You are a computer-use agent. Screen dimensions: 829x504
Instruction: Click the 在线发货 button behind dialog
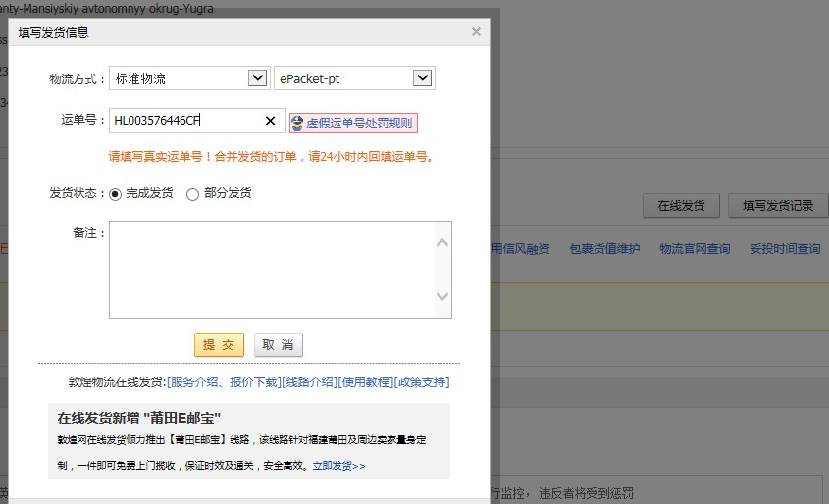coord(681,206)
